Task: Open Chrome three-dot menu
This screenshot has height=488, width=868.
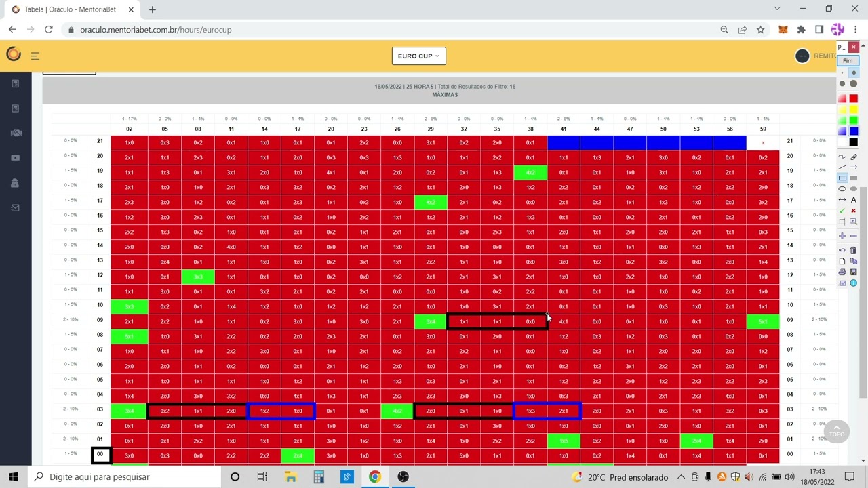Action: 855,30
